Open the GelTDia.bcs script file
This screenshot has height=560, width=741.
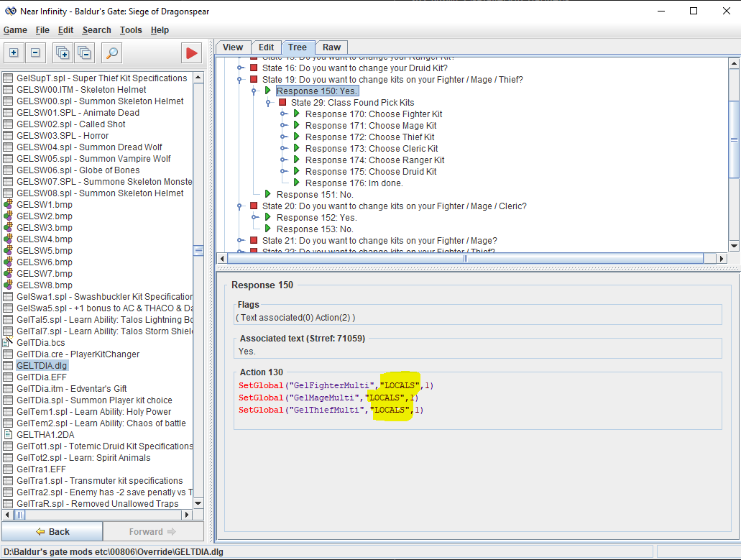pos(40,343)
